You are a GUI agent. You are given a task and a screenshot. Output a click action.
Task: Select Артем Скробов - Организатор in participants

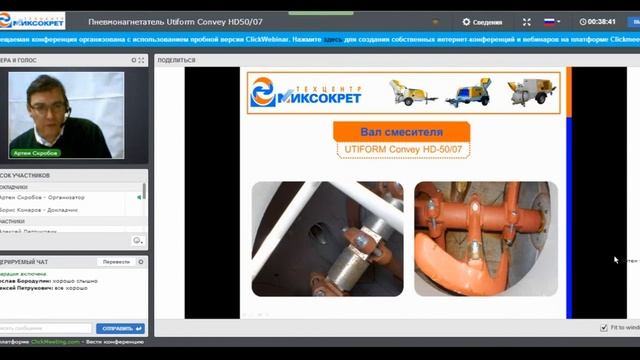tap(42, 197)
